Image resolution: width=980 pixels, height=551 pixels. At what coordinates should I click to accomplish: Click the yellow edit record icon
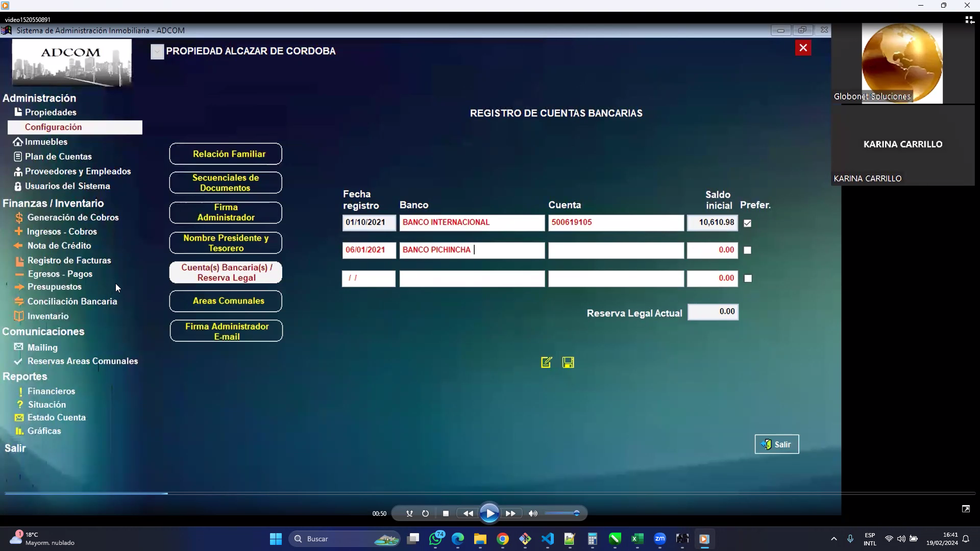pos(546,362)
